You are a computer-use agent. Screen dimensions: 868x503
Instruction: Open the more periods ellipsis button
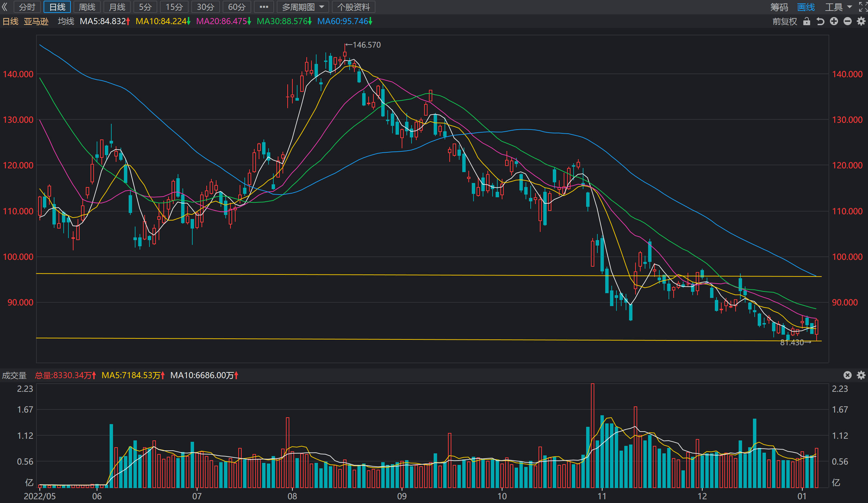point(264,7)
